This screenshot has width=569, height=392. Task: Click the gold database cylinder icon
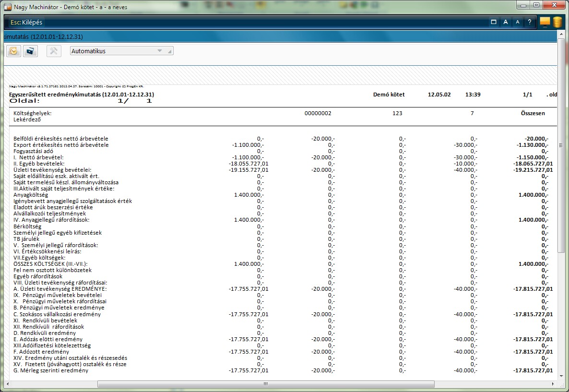point(557,22)
